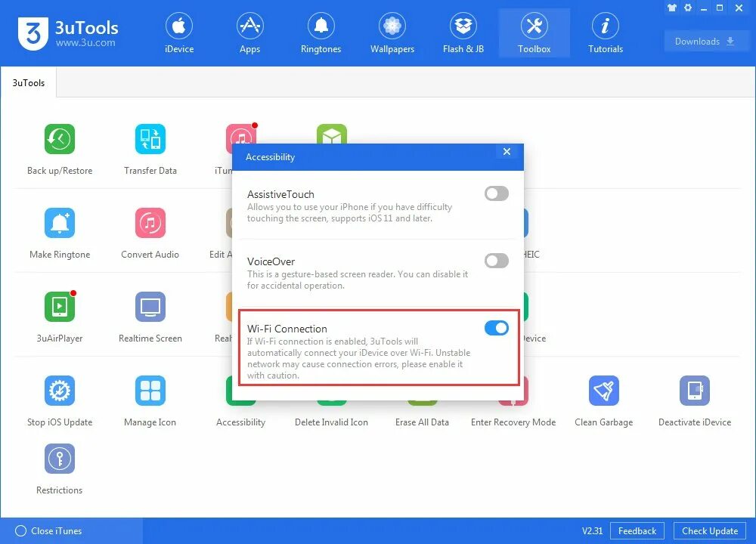Close the Accessibility dialog
Screen dimensions: 756x544
click(507, 152)
